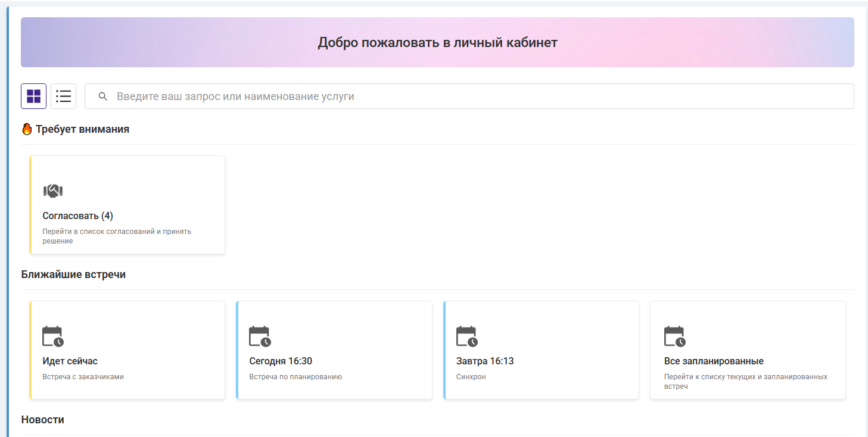Click the magnifier icon in the search bar
Viewport: 868px width, 437px height.
click(103, 96)
